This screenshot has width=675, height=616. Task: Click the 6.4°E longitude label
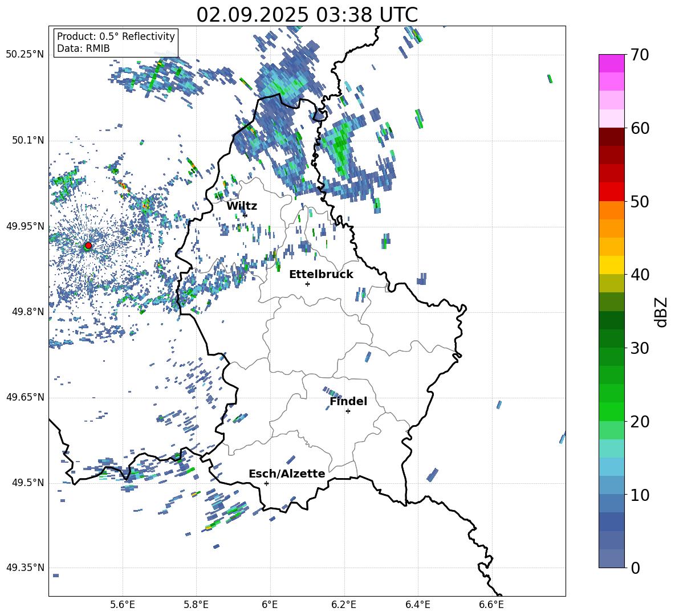click(x=417, y=605)
